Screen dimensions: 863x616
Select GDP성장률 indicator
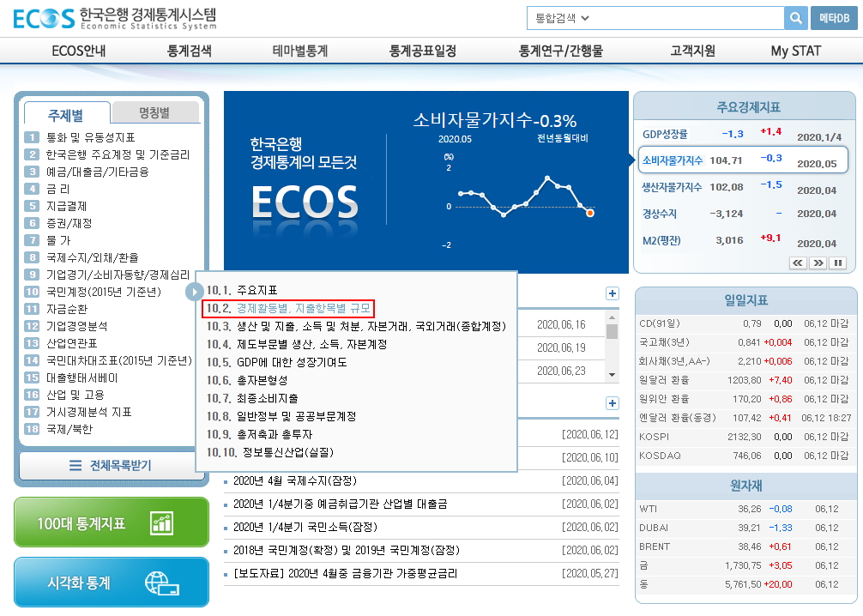[665, 134]
